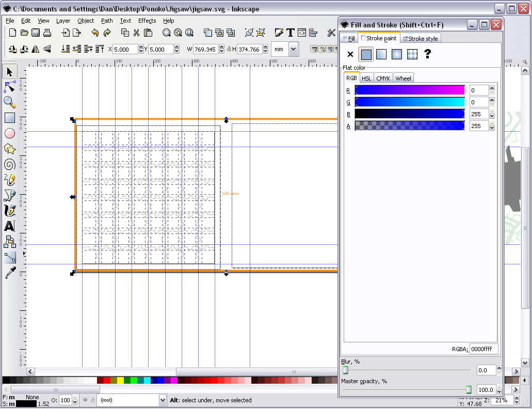Select the arrow Selector tool
532x409 pixels.
[9, 72]
